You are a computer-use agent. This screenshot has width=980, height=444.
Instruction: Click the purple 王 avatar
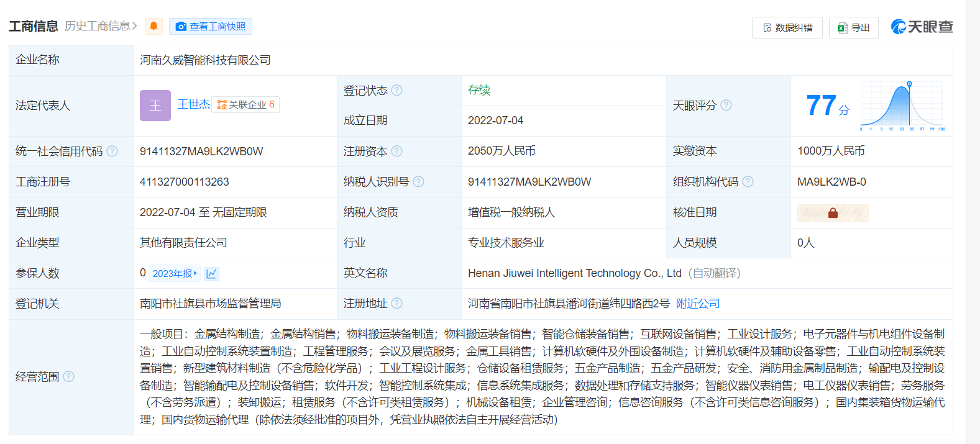[155, 106]
